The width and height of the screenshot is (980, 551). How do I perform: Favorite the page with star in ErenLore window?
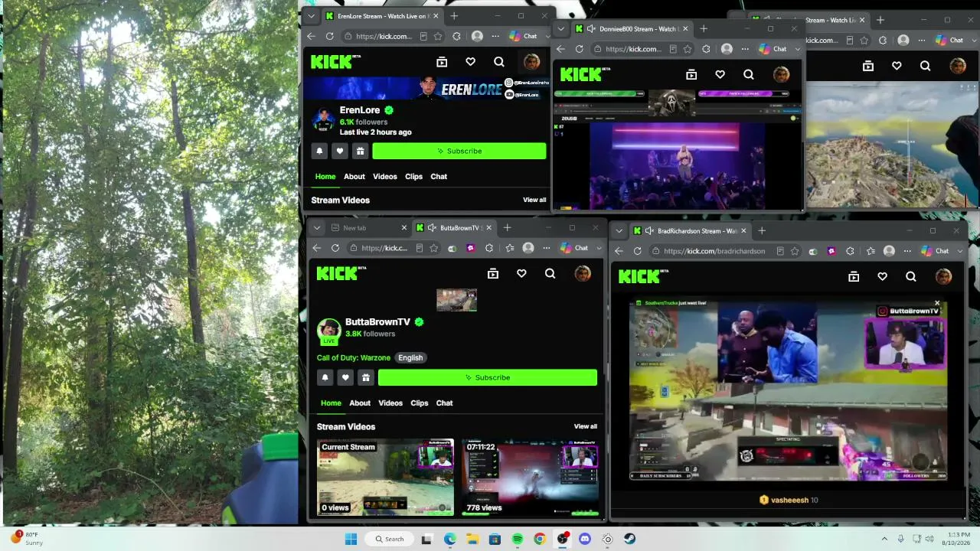tap(438, 36)
